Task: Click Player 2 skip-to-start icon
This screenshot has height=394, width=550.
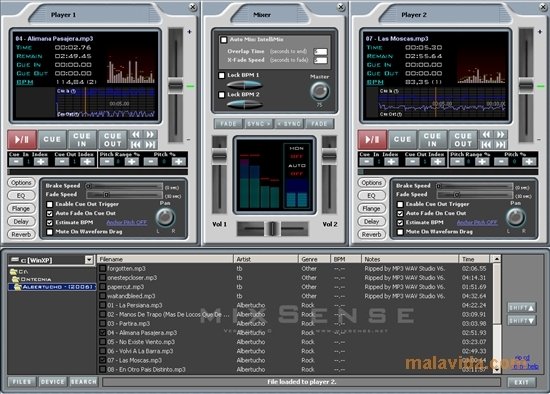Action: coord(486,144)
